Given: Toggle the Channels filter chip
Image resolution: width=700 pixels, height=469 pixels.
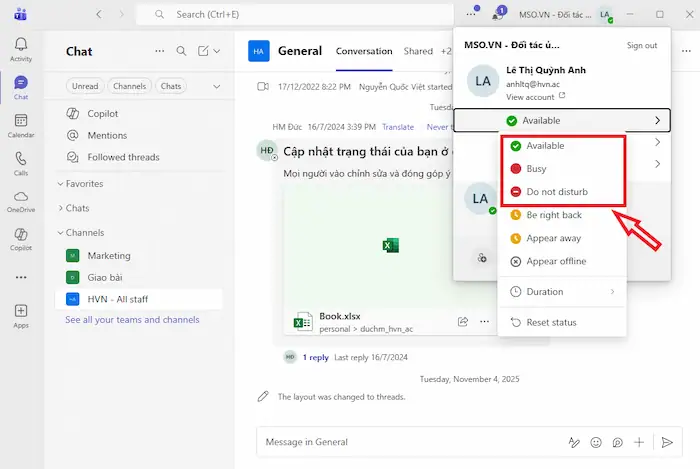Looking at the screenshot, I should pos(129,86).
